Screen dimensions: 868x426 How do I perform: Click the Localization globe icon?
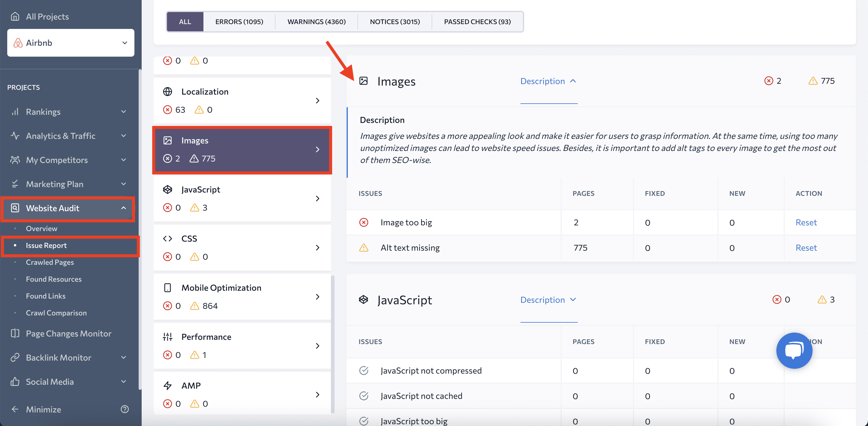point(168,92)
